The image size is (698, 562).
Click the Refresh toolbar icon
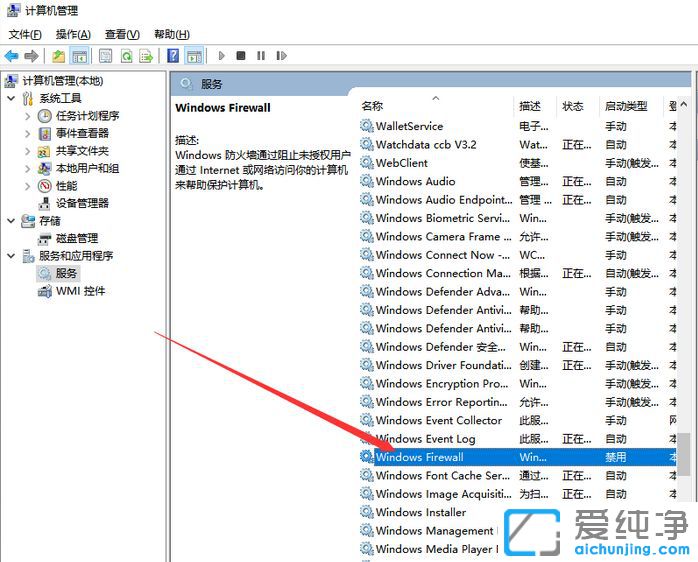coord(127,56)
